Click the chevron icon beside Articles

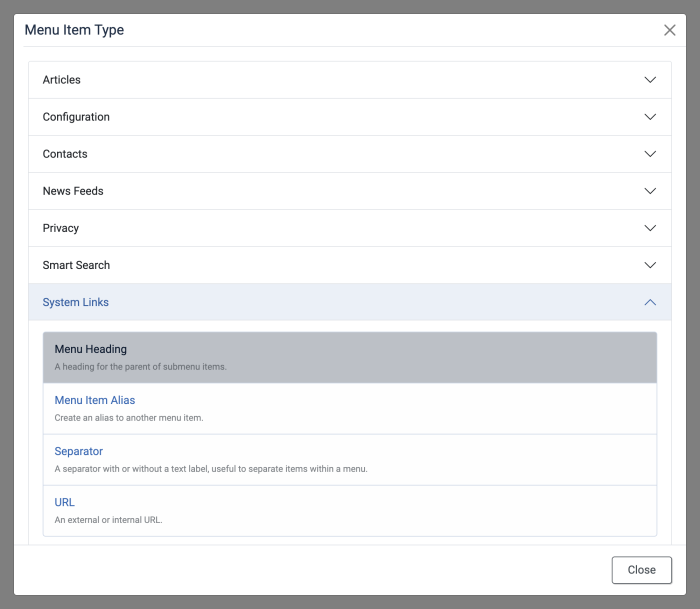tap(650, 80)
